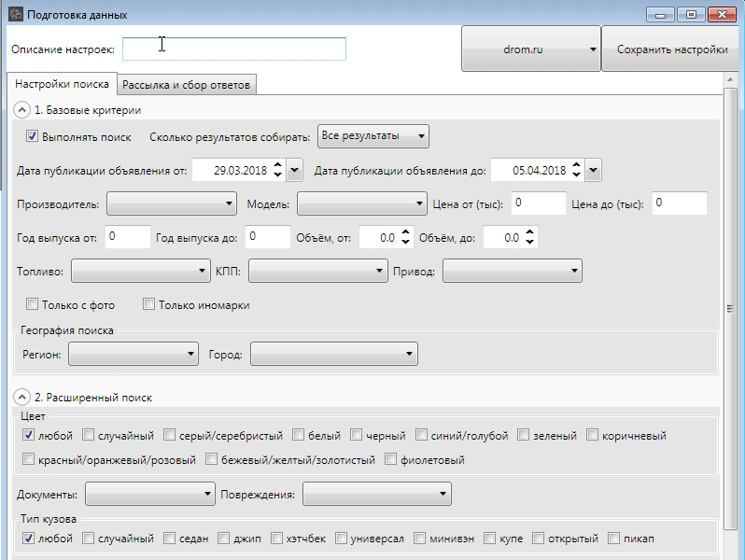Click Год выпуска до field

pyautogui.click(x=268, y=236)
